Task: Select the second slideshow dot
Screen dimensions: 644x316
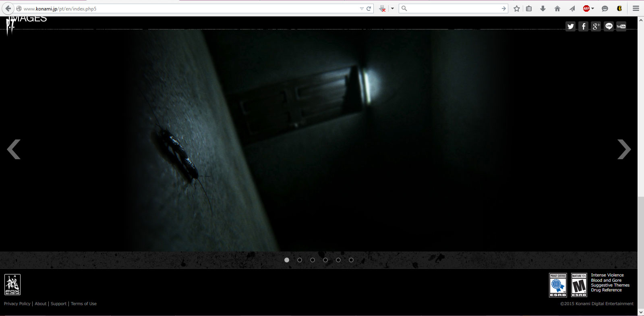Action: pos(300,260)
